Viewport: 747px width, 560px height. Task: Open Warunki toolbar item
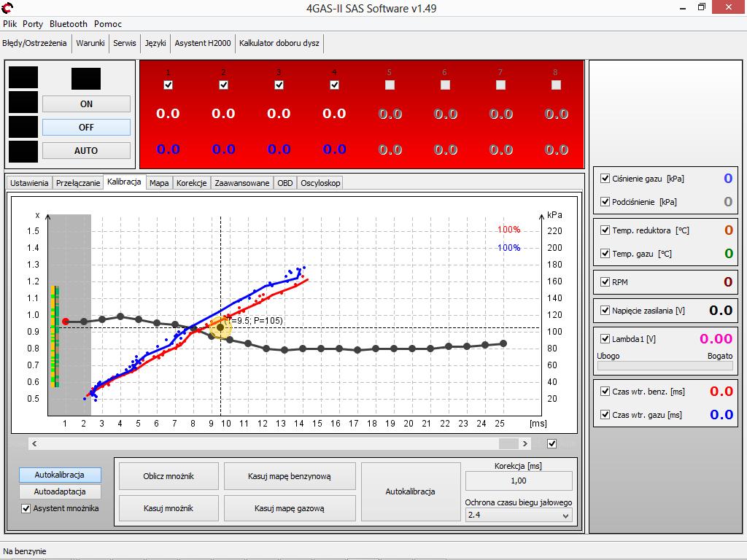(x=90, y=43)
